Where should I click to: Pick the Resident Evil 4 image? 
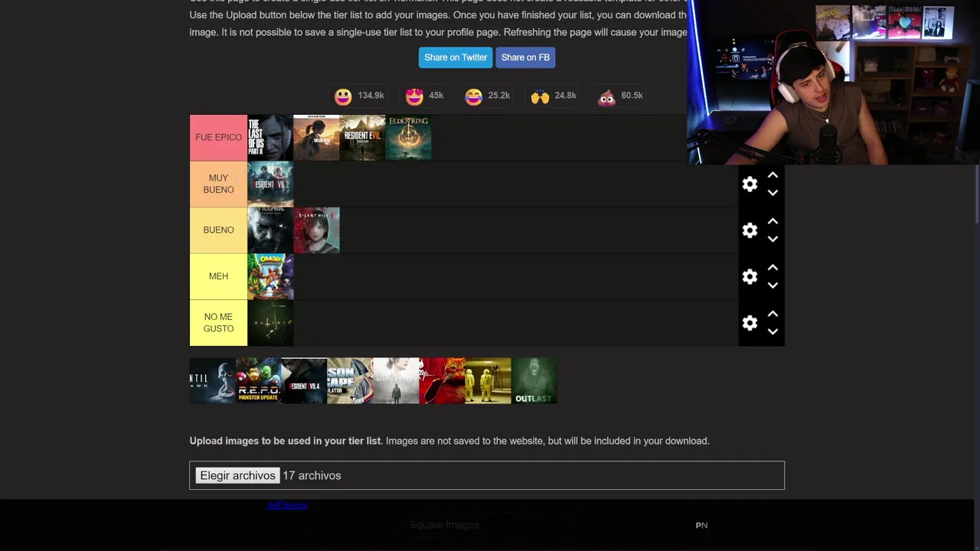coord(304,380)
